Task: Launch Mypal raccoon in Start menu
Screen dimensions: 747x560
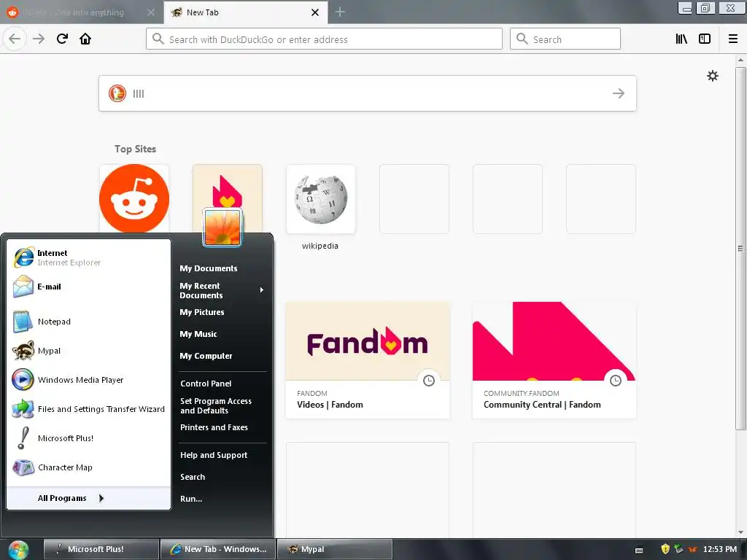Action: [x=89, y=351]
